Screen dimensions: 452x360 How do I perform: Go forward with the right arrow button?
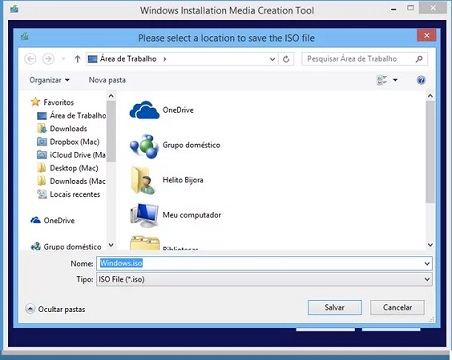coord(48,59)
